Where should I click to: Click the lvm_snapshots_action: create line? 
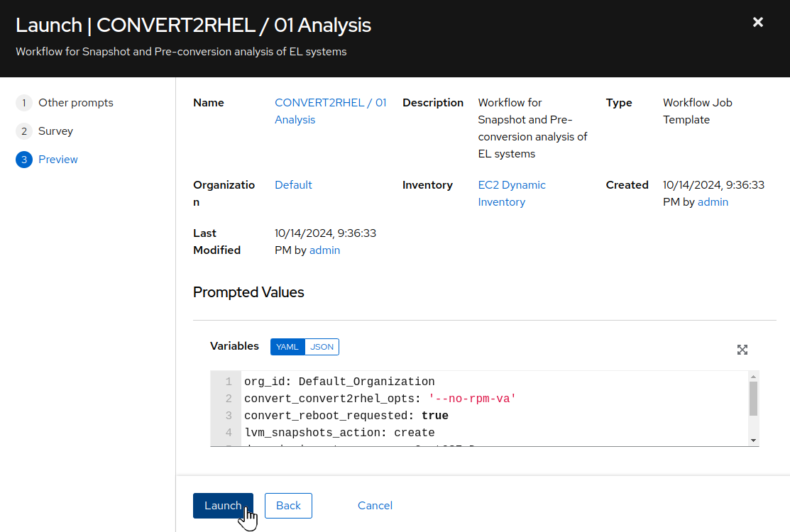click(x=339, y=433)
